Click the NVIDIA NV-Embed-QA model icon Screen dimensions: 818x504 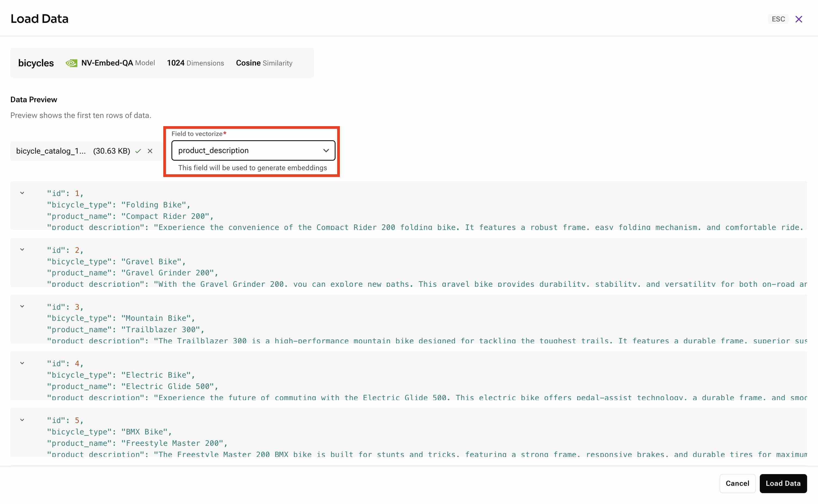pos(71,63)
